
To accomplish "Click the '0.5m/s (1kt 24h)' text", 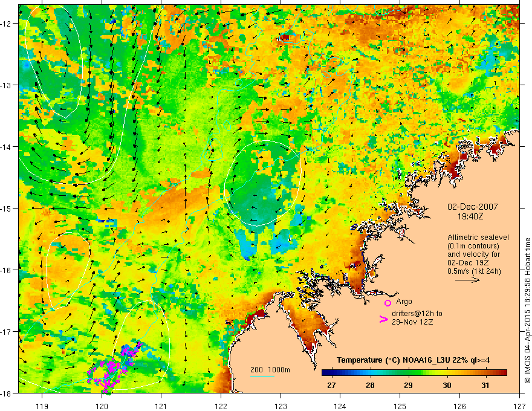I will click(474, 271).
